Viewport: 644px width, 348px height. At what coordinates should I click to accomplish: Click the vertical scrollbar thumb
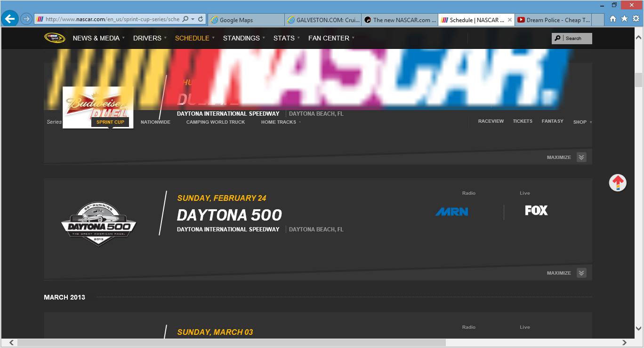[638, 80]
